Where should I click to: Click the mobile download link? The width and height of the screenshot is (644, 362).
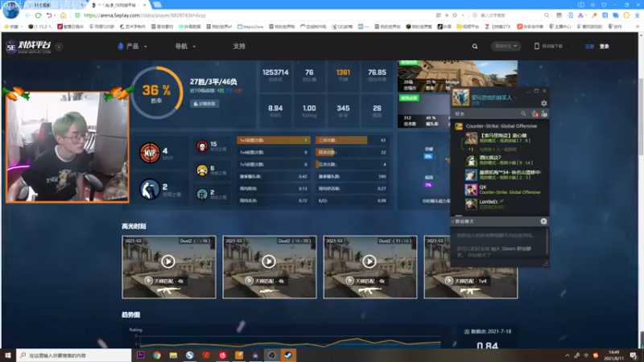click(549, 47)
